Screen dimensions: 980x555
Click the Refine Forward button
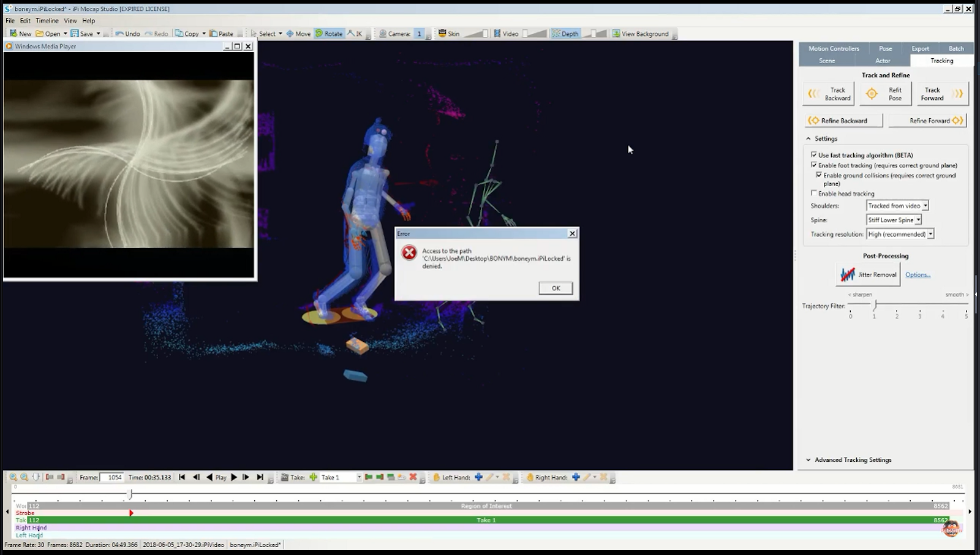click(x=927, y=121)
